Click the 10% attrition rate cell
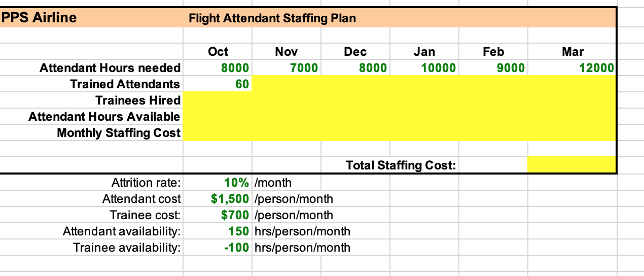Screen dimensions: 644x276 (218, 183)
